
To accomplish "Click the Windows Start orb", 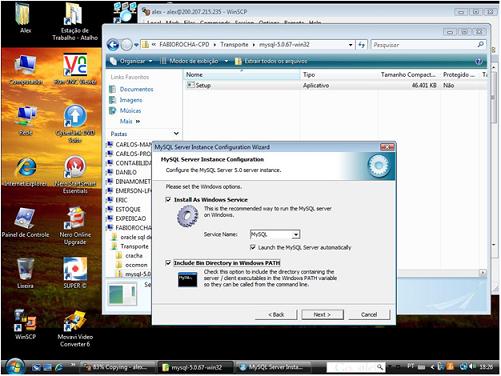I will (14, 367).
